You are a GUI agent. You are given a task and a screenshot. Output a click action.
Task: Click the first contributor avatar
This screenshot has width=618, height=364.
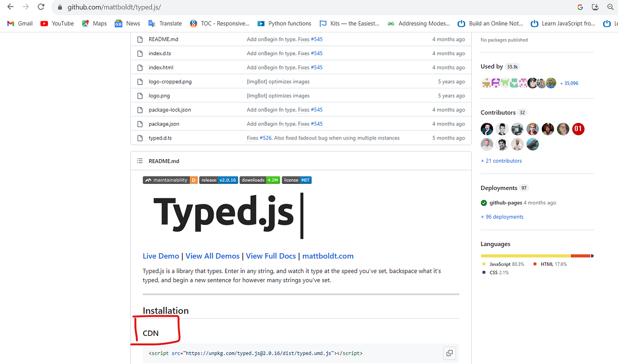[x=487, y=129]
